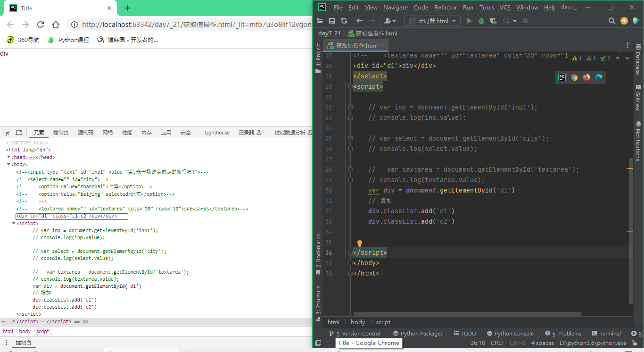Screen dimensions: 644x352
Task: Click the yellow lightbulb intention icon in the editor
Action: 360,243
